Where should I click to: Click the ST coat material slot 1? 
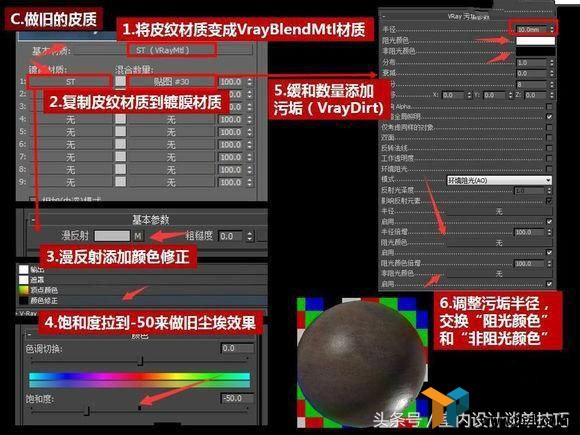(70, 81)
